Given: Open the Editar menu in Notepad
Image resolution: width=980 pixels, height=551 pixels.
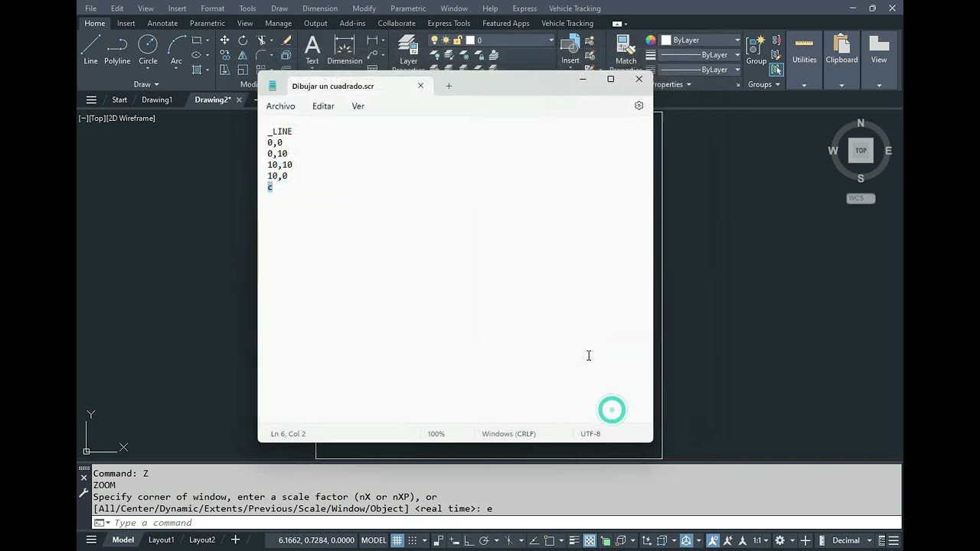Looking at the screenshot, I should [323, 106].
